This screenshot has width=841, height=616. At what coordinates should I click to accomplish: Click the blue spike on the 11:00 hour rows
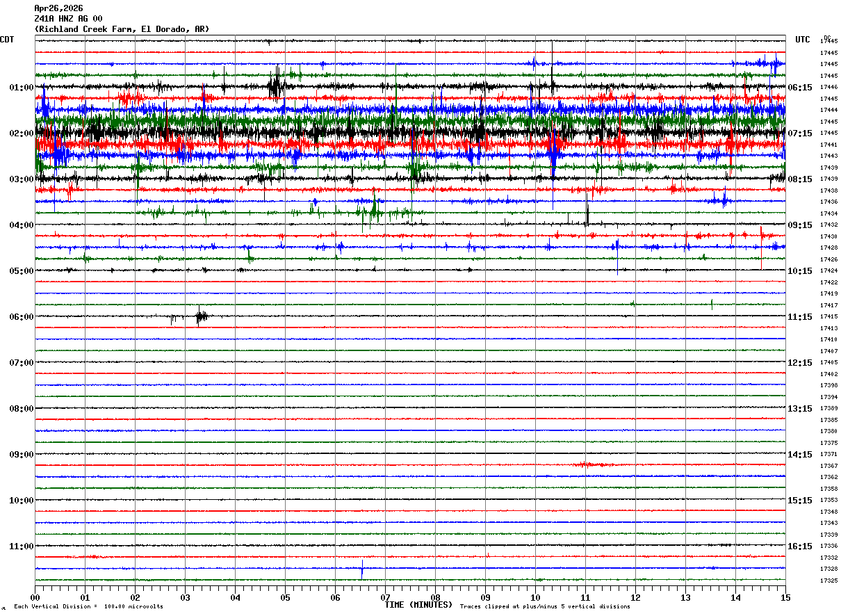[x=362, y=569]
